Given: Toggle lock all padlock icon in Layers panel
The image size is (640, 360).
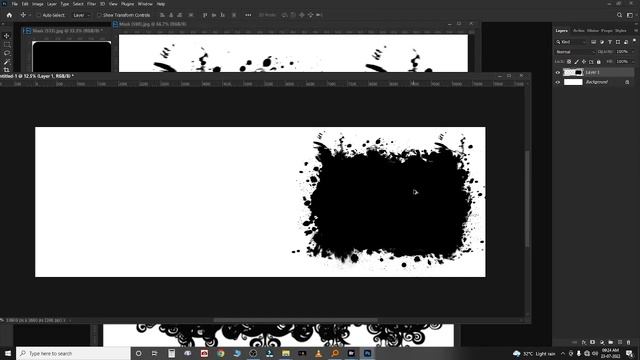Looking at the screenshot, I should (x=598, y=62).
